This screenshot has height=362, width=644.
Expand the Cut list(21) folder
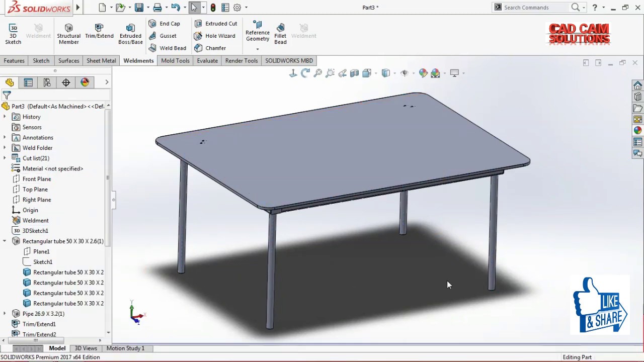[5, 158]
